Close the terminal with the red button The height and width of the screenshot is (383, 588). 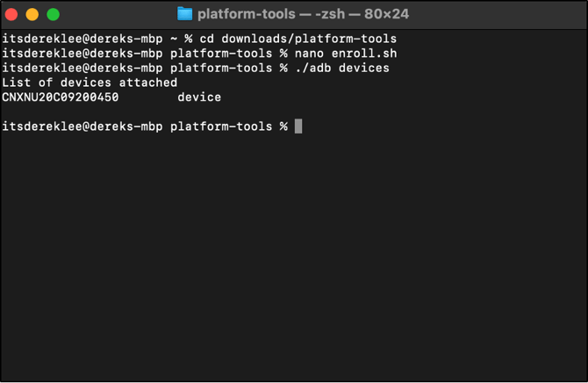[x=11, y=14]
